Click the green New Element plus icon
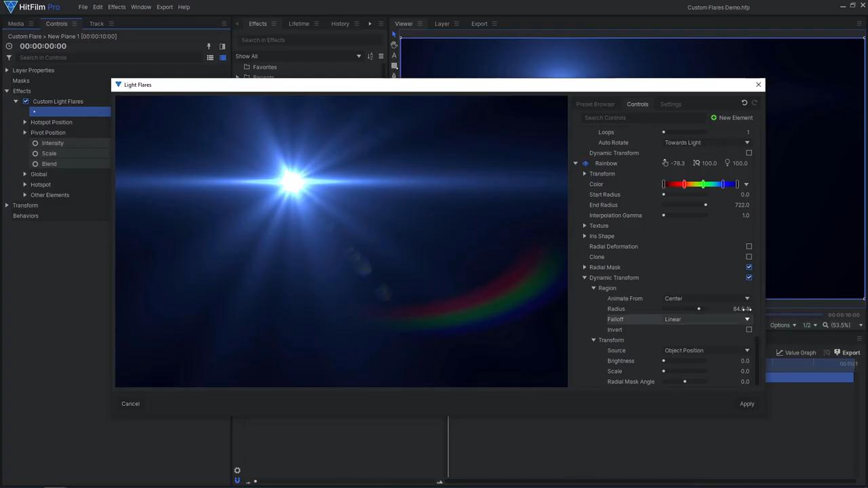Viewport: 868px width, 488px height. tap(713, 118)
